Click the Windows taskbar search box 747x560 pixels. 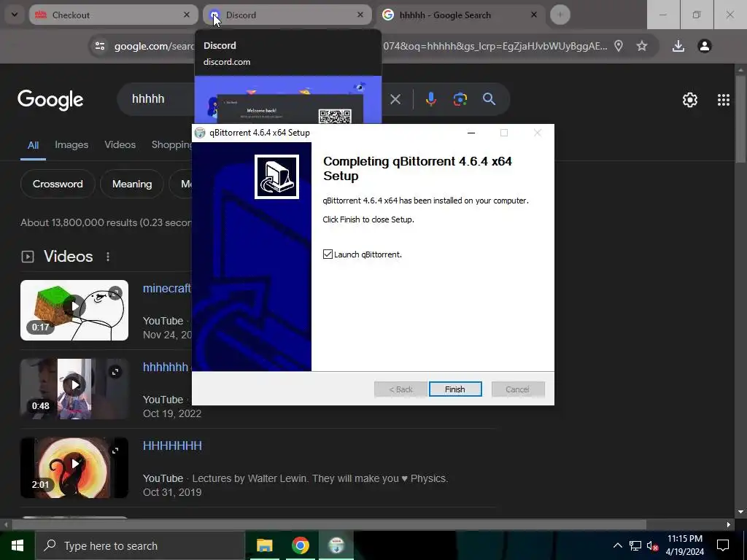[140, 545]
